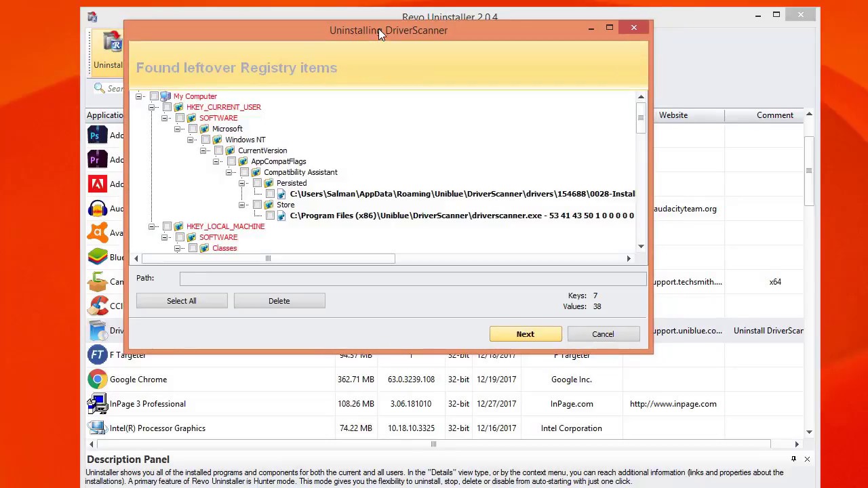The height and width of the screenshot is (488, 868).
Task: Click the My Computer node icon
Action: tap(165, 96)
